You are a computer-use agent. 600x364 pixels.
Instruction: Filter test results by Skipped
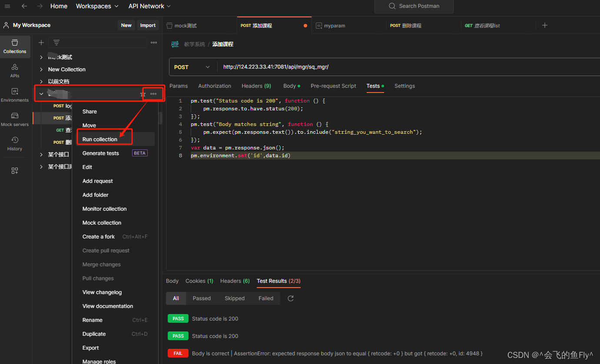pyautogui.click(x=235, y=298)
